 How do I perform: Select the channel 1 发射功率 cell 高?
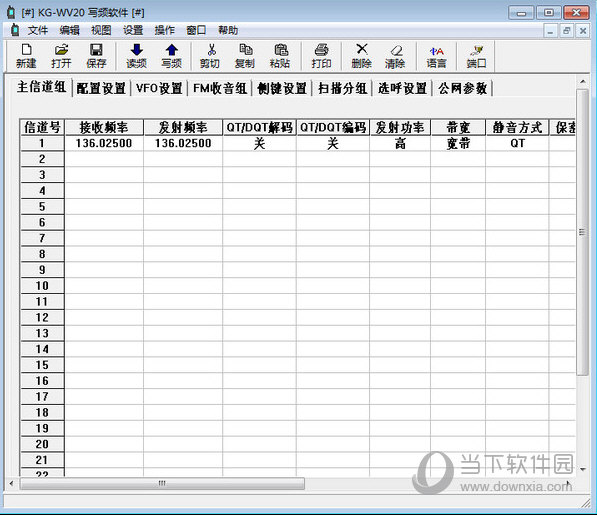pos(400,144)
